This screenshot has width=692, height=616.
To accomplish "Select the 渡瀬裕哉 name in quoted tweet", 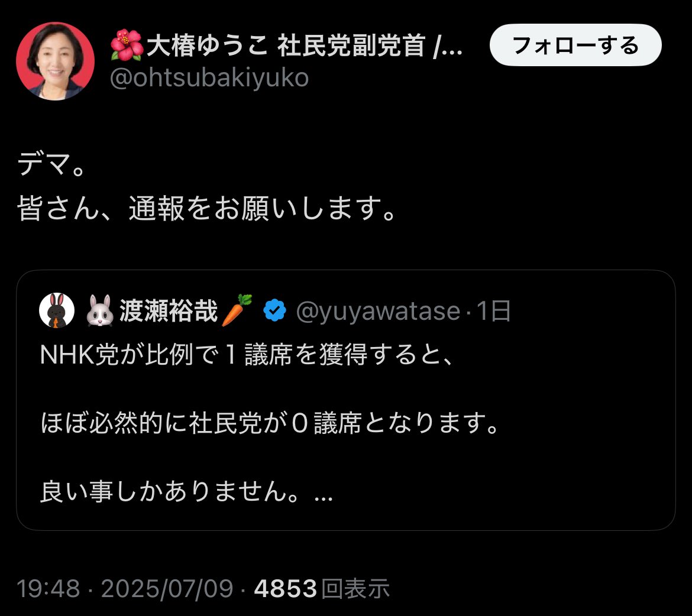I will point(169,310).
